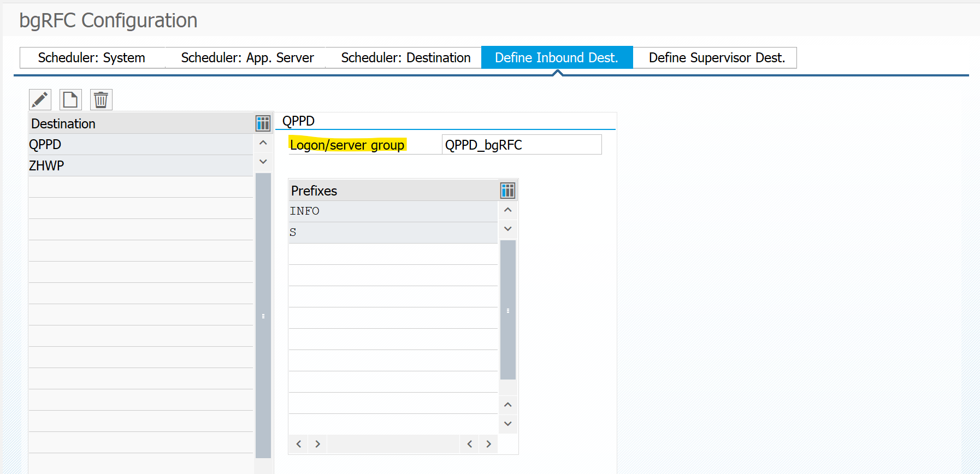Open the Scheduler: App. Server tab
Viewport: 980px width, 474px height.
click(x=247, y=58)
